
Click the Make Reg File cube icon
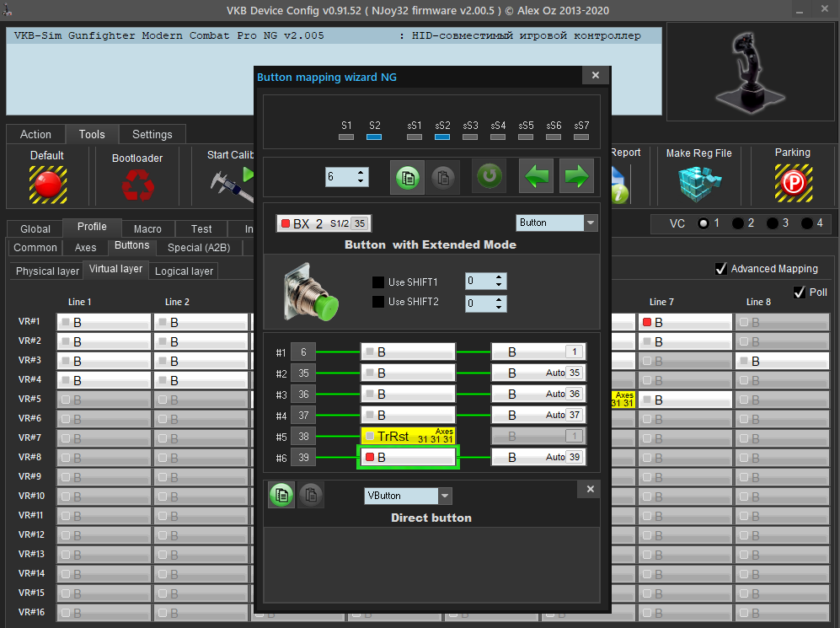tap(698, 183)
